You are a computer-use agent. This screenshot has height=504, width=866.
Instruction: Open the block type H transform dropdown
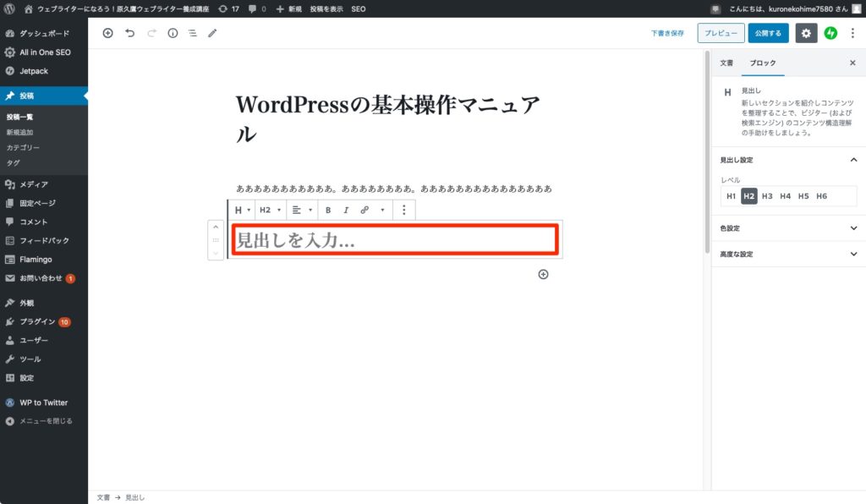pyautogui.click(x=243, y=210)
